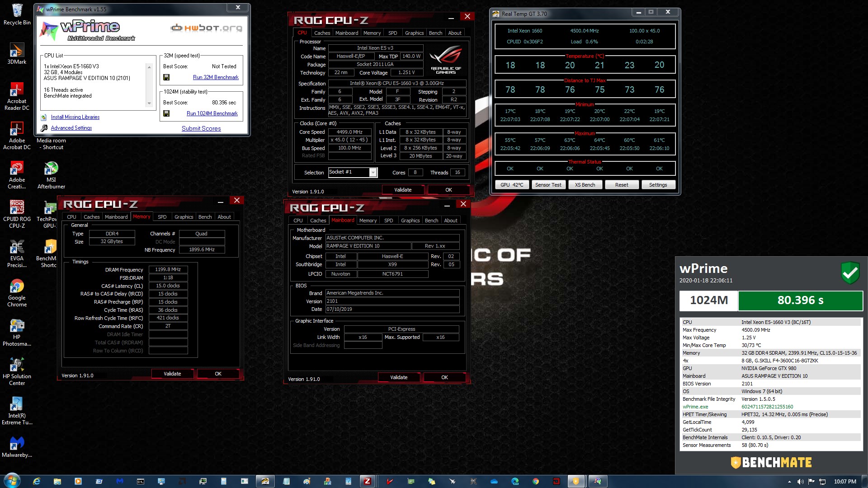Switch to CPU-Z Z icon on taskbar
Viewport: 868px width, 488px height.
coord(368,481)
